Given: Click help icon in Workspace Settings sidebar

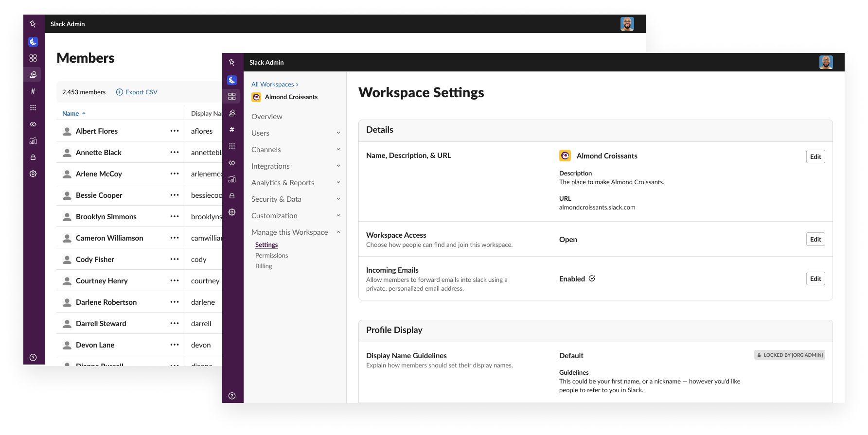Looking at the screenshot, I should point(232,396).
